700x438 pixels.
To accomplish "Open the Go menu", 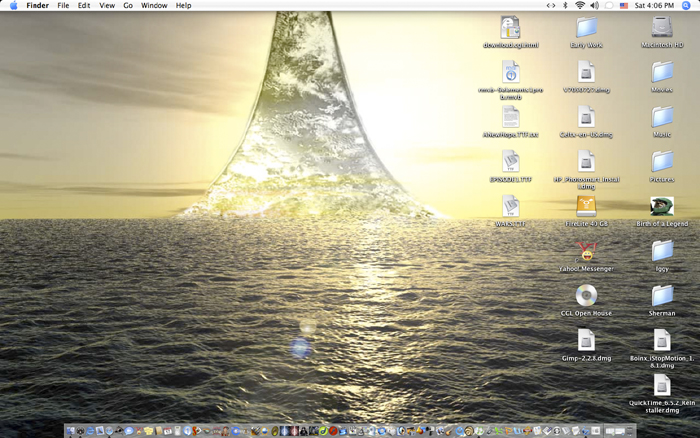I will pyautogui.click(x=128, y=5).
